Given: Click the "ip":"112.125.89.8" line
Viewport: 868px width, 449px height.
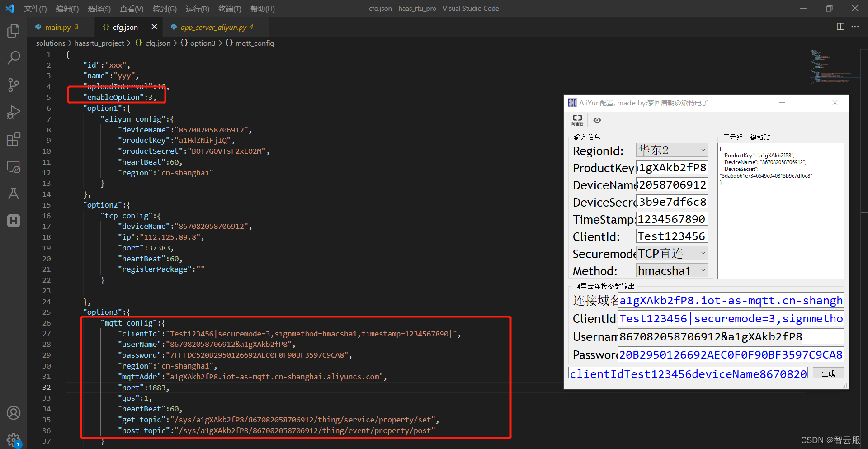Looking at the screenshot, I should click(x=161, y=237).
